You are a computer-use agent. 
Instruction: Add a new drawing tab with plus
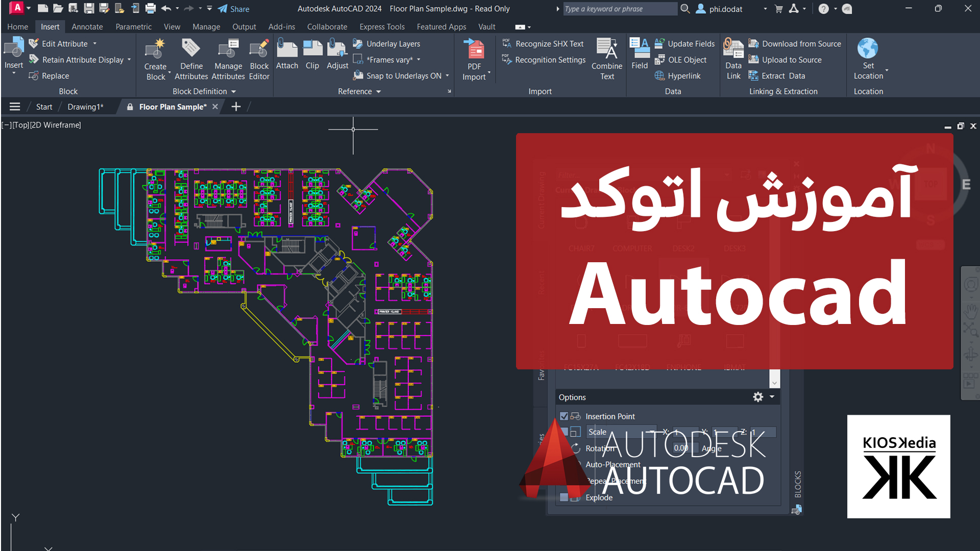(236, 107)
